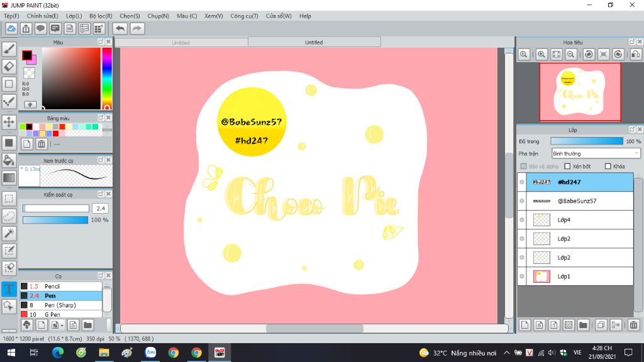Delete the selected layer with trash icon

pos(634,325)
